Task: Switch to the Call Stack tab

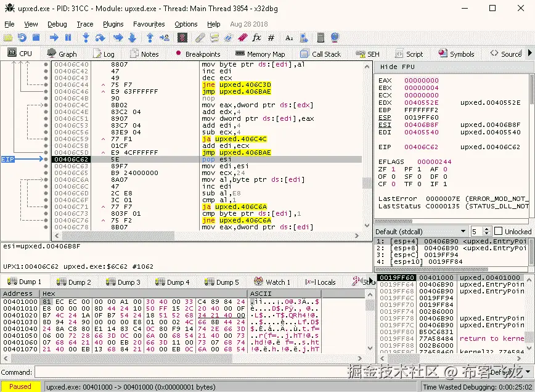Action: click(321, 54)
